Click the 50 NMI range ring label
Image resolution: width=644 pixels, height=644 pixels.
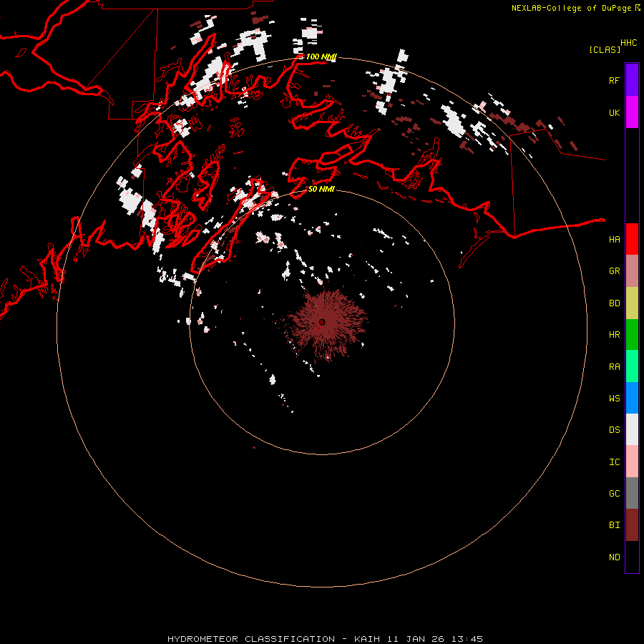pyautogui.click(x=321, y=189)
